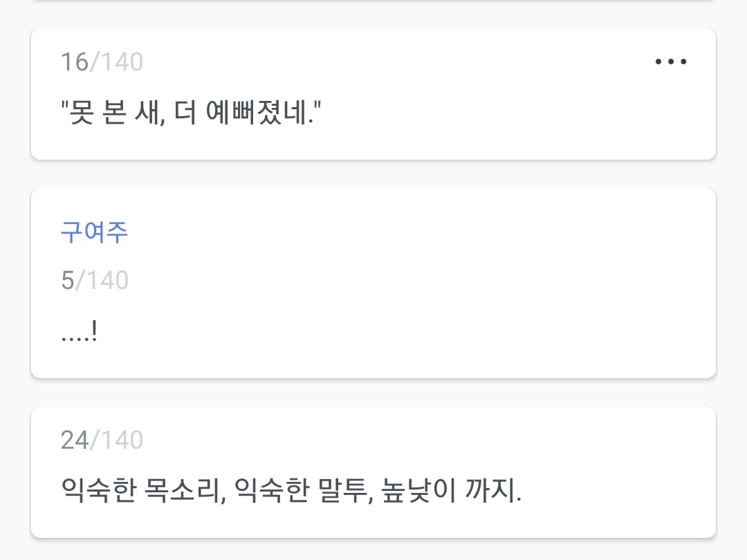The width and height of the screenshot is (747, 560).
Task: Click the word "더" in the first card
Action: (x=185, y=111)
